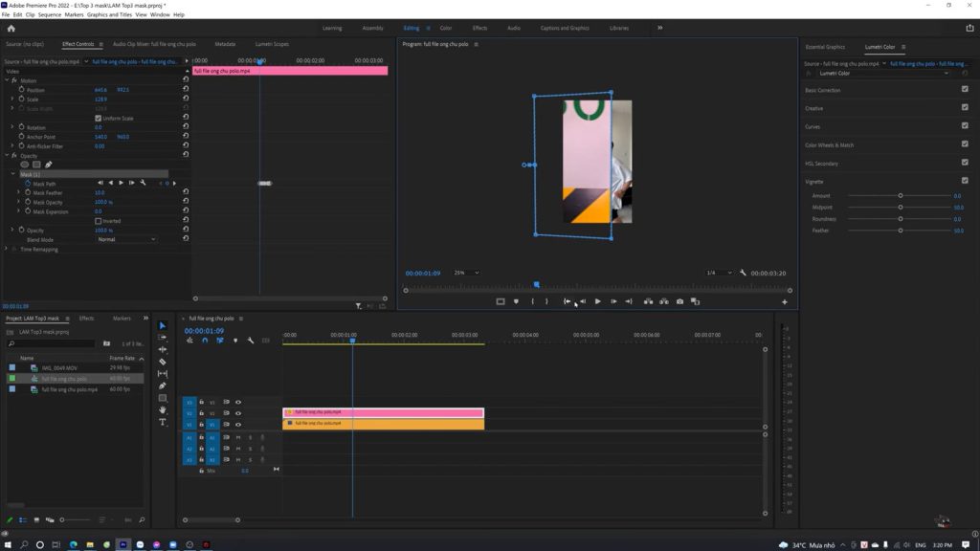Select the free draw bezier pen mask icon
Viewport: 980px width, 551px height.
(49, 165)
